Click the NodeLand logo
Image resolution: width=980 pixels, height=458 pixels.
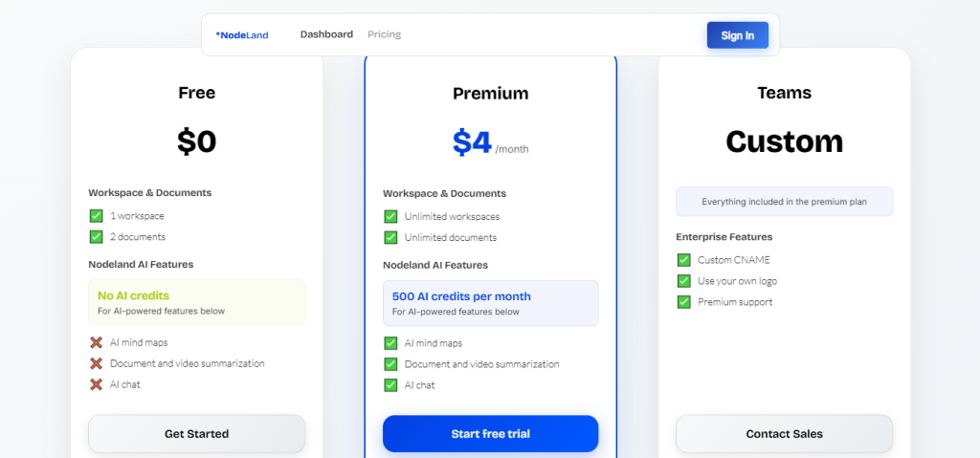coord(242,35)
